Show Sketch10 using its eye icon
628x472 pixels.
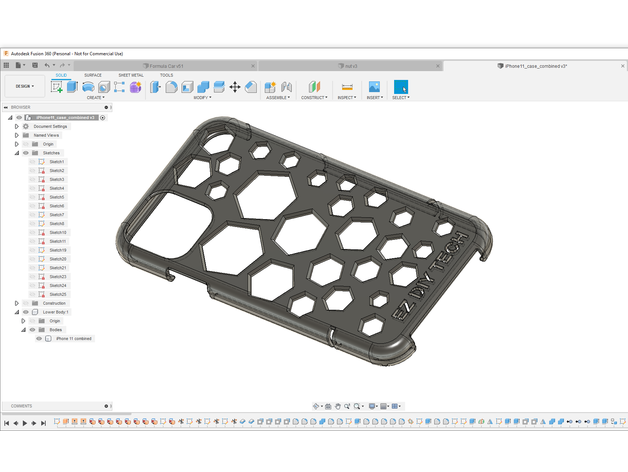(x=32, y=232)
